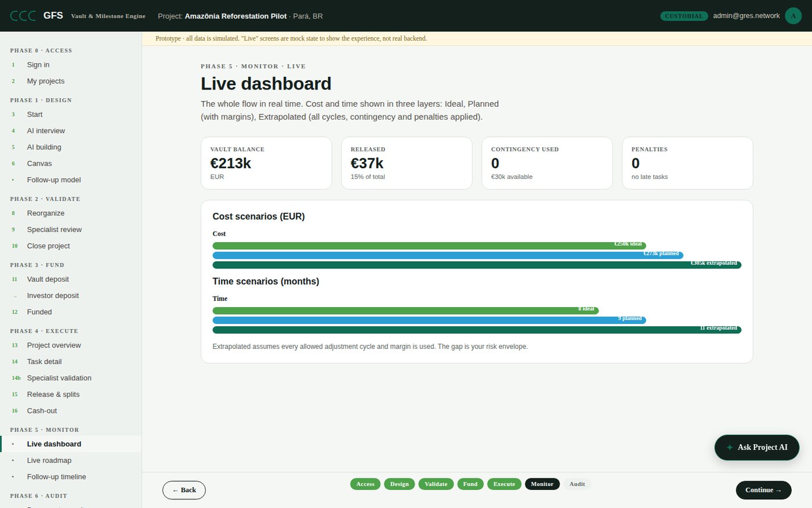Click the Cost scenarios (EUR) heading

pos(259,217)
